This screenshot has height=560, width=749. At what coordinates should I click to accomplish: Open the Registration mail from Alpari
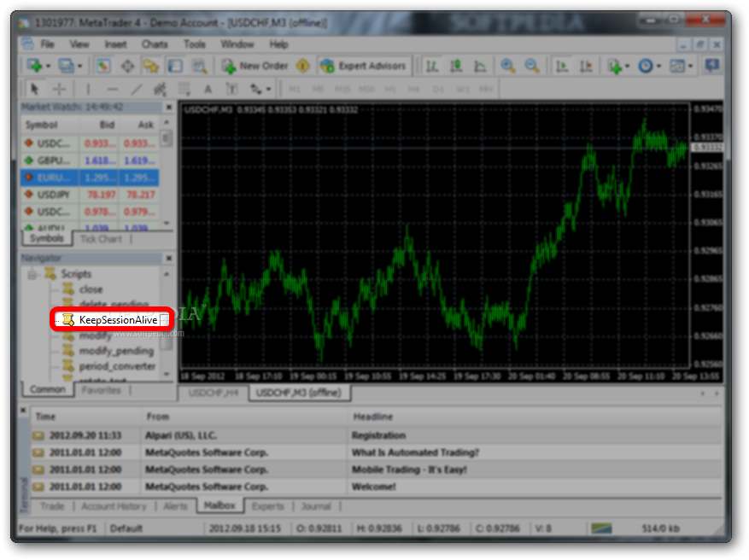tap(377, 435)
